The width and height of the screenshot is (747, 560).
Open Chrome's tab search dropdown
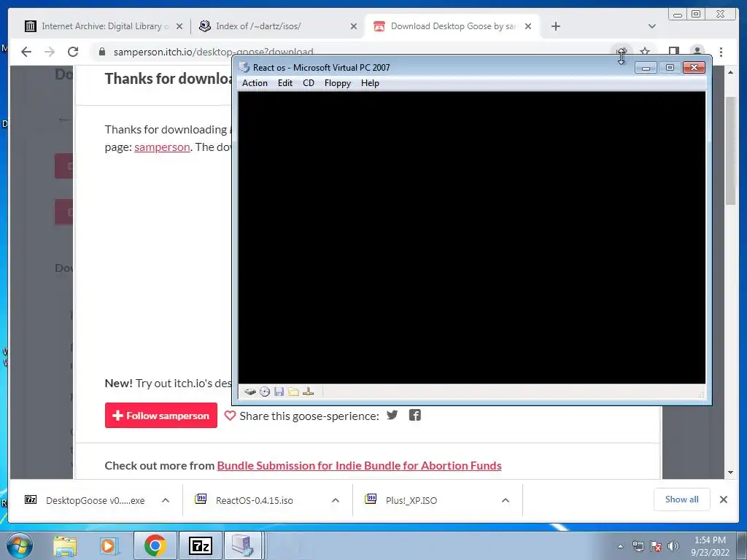click(x=652, y=26)
